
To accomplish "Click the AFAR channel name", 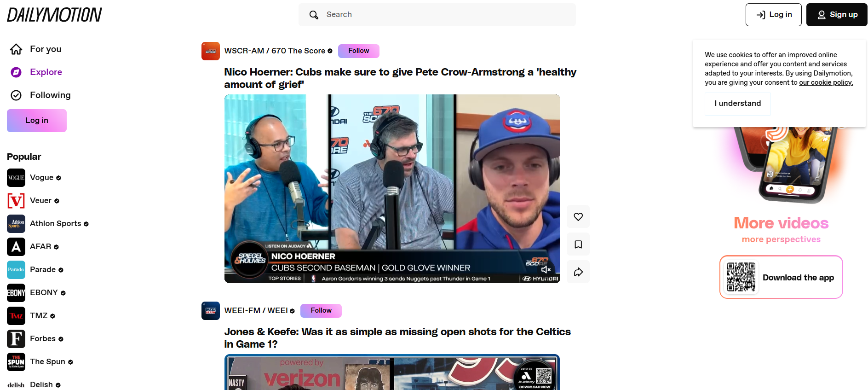I will click(40, 247).
